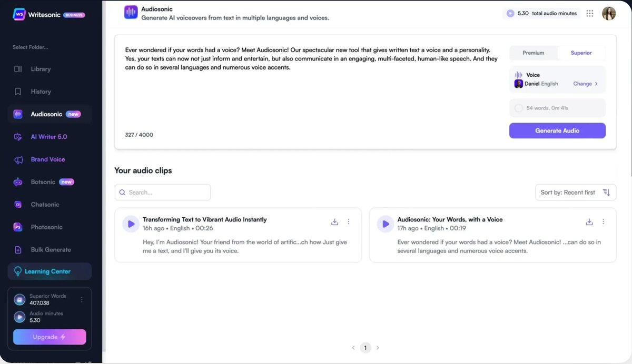632x364 pixels.
Task: Focus the audio clips Search field
Action: coord(163,193)
